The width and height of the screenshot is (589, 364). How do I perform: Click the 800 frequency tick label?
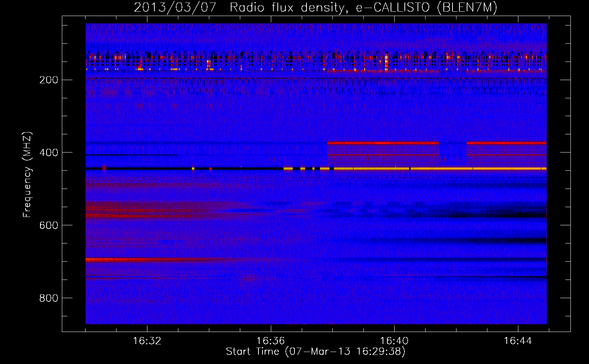[x=49, y=298]
